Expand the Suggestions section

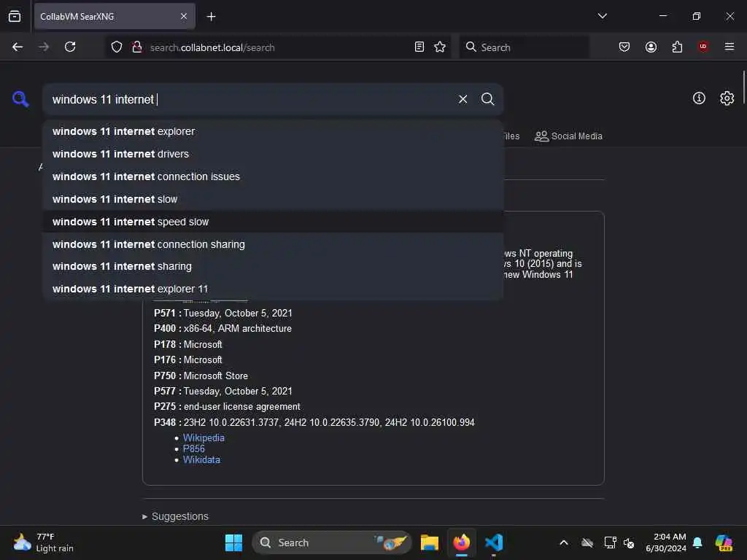pos(175,516)
